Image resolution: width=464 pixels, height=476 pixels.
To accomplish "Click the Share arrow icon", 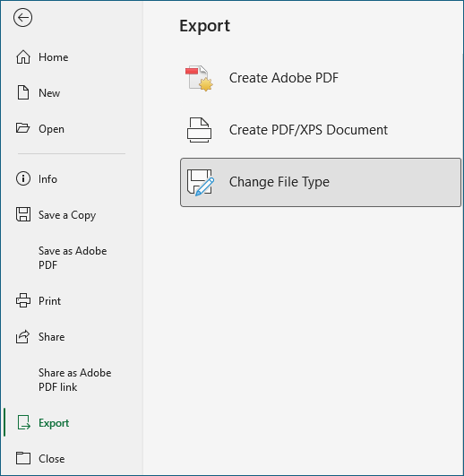I will [22, 337].
